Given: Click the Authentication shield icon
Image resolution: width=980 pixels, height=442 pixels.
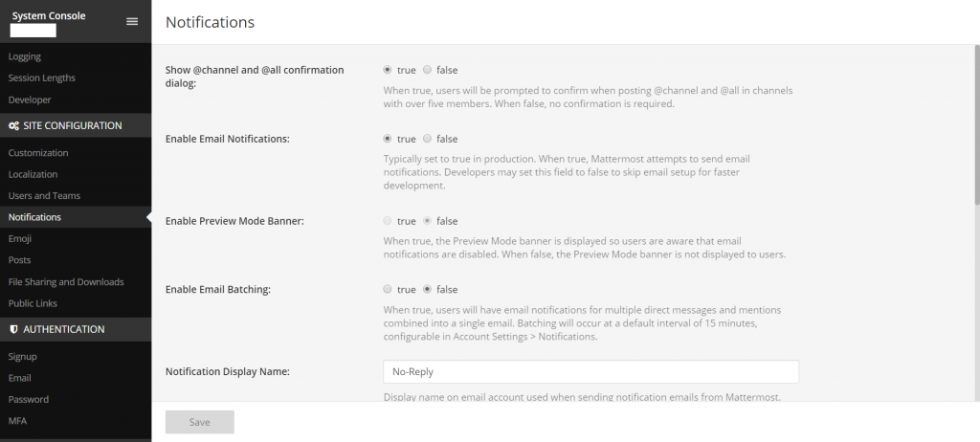Looking at the screenshot, I should (13, 329).
